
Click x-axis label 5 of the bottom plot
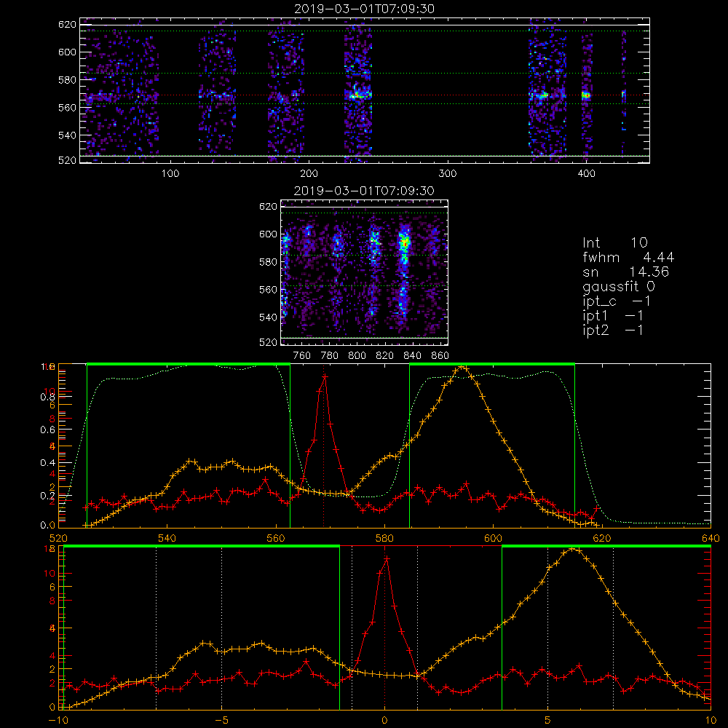tap(548, 720)
